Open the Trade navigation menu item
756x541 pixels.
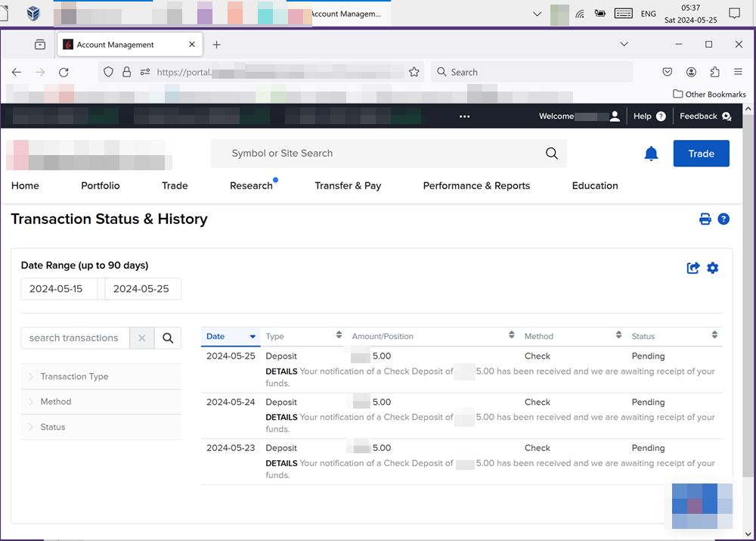175,186
